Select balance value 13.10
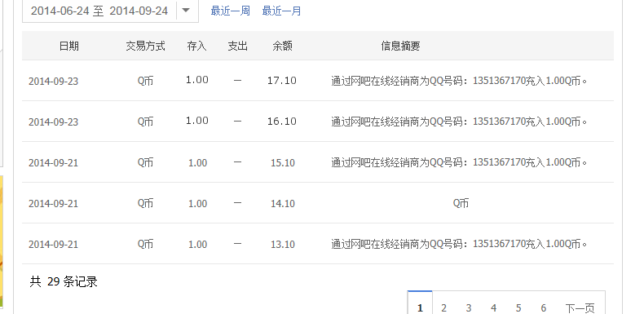Viewport: 644px width, 314px height. (283, 244)
